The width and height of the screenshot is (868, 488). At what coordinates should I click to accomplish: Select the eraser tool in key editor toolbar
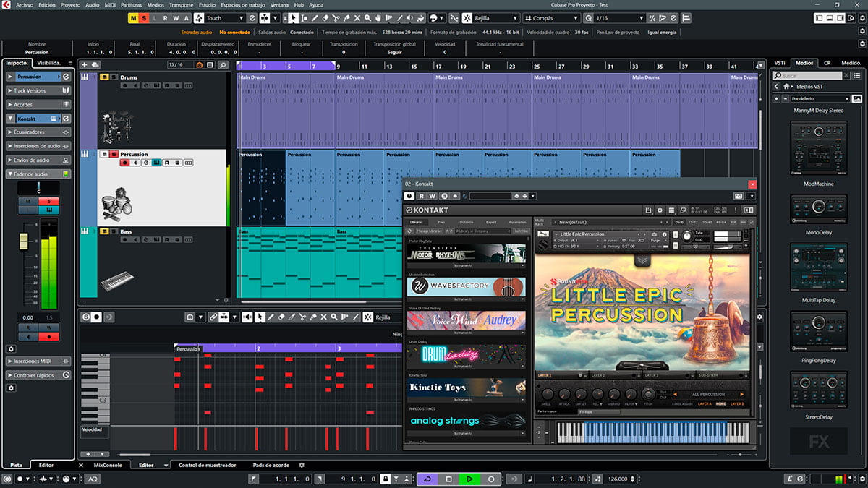tap(281, 317)
